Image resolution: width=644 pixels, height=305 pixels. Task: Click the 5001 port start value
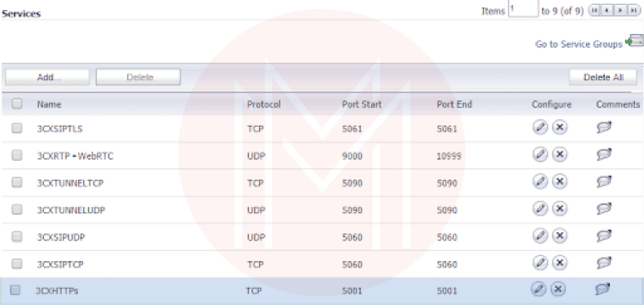click(x=353, y=291)
